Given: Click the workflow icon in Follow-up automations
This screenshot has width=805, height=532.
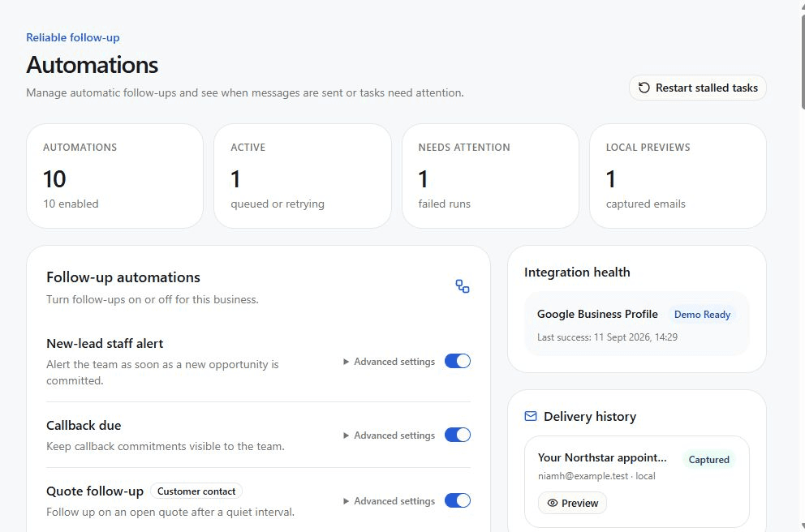Looking at the screenshot, I should tap(462, 286).
